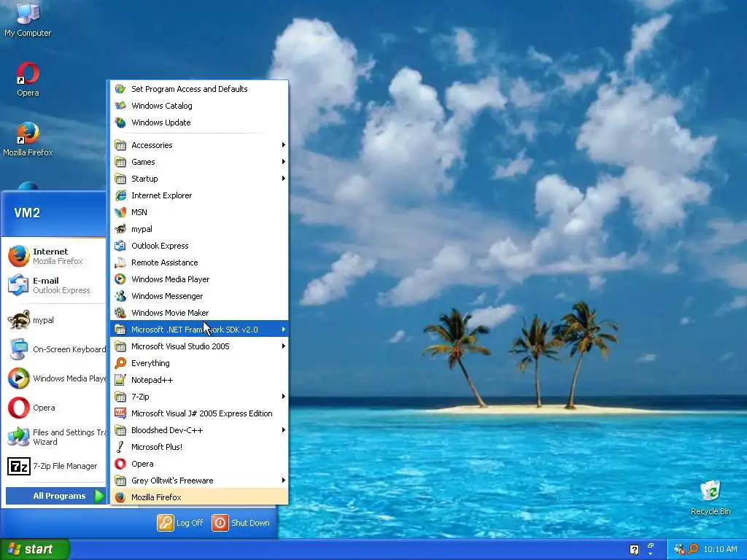Click the Everything magnifier tray icon

[x=693, y=549]
